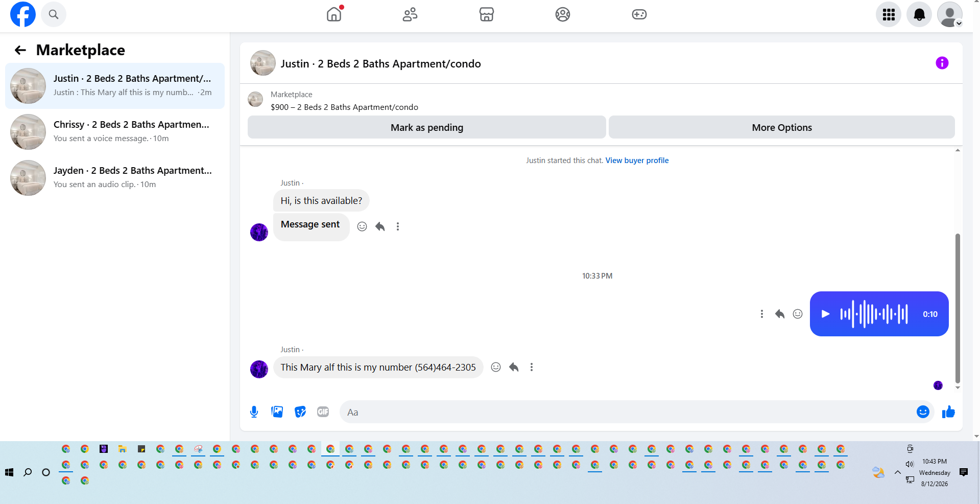Open the Marketplace storefront icon
Screen dimensions: 980x504
(x=487, y=14)
